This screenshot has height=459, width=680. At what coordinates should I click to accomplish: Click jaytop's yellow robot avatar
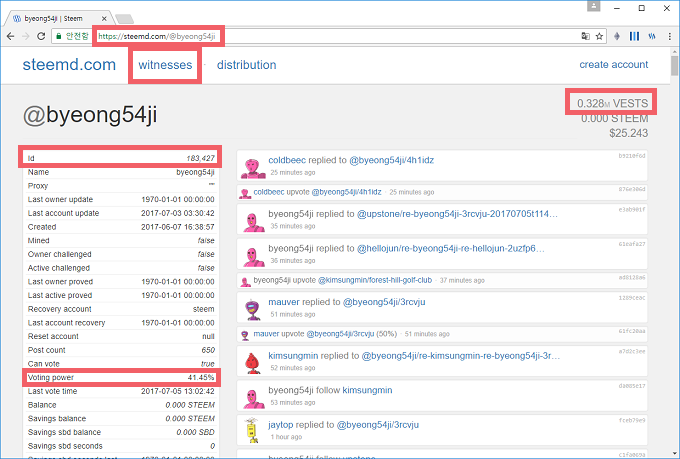tap(252, 430)
